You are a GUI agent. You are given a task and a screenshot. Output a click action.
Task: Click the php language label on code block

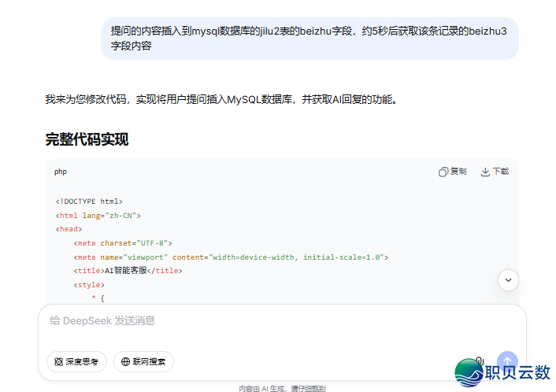(x=61, y=172)
